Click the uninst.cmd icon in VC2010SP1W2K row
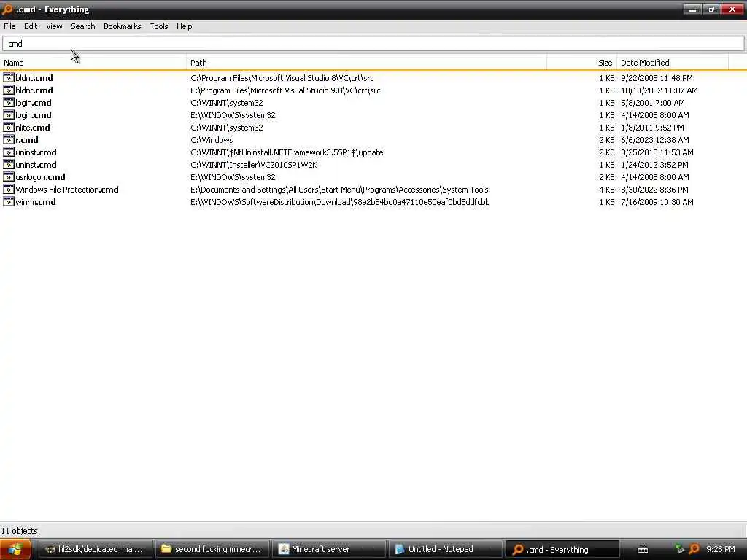The width and height of the screenshot is (747, 560). [x=9, y=164]
